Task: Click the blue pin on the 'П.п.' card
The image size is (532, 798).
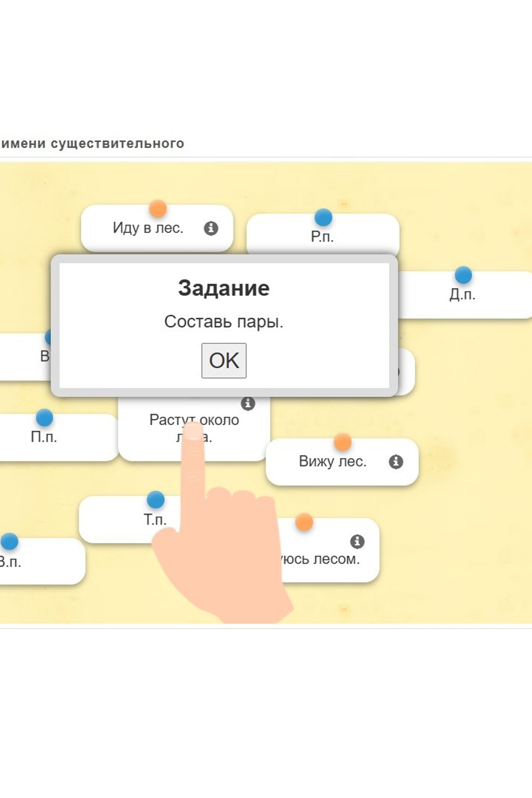Action: pos(44,418)
